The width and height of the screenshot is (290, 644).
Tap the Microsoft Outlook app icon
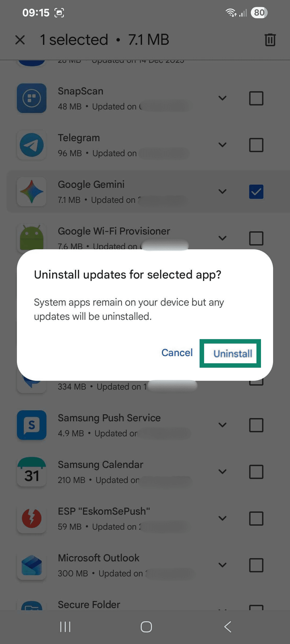coord(32,565)
